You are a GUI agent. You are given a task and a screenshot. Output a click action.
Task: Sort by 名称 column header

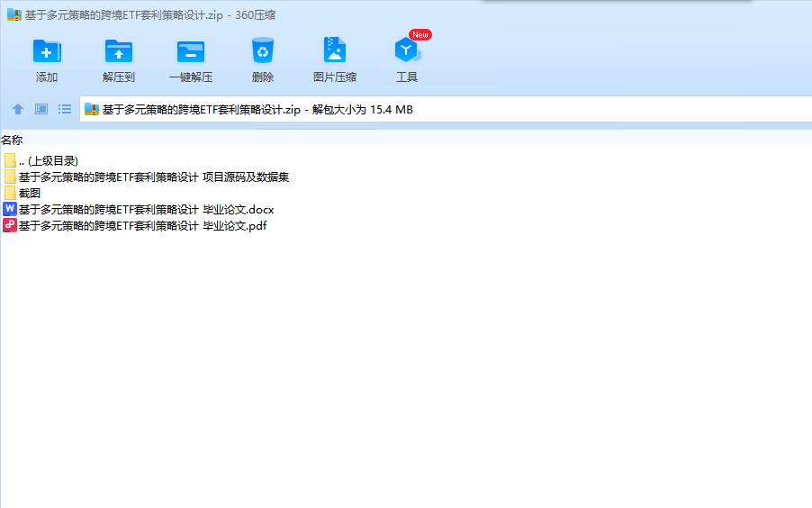[12, 140]
